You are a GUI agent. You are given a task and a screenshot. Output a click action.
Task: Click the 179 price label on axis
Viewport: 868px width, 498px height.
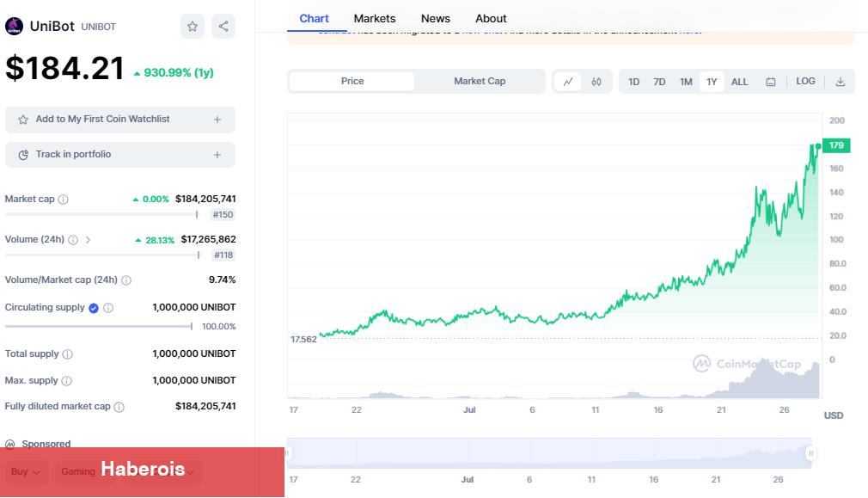click(x=836, y=145)
